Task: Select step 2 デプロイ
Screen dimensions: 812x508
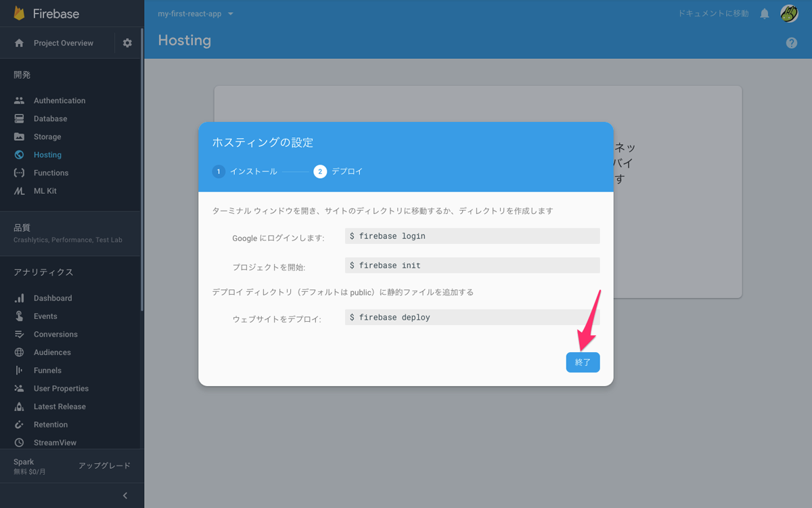Action: pos(338,171)
